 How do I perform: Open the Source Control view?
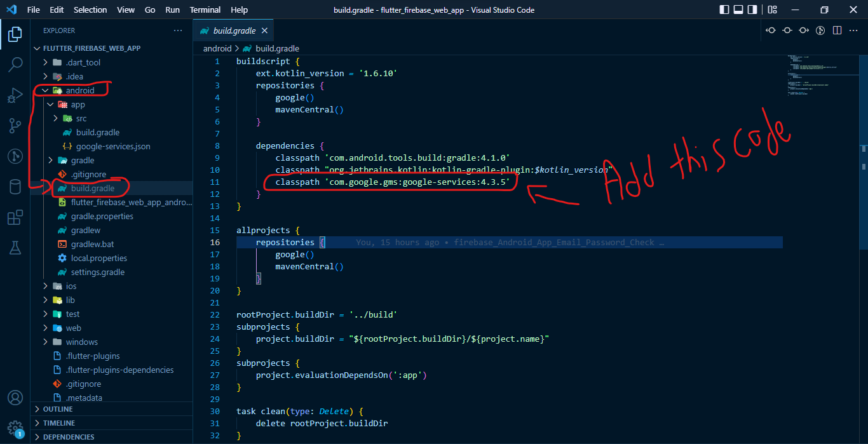(15, 126)
